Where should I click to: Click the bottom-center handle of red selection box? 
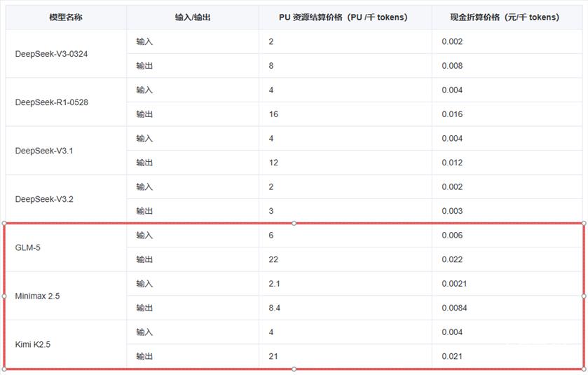click(x=294, y=369)
